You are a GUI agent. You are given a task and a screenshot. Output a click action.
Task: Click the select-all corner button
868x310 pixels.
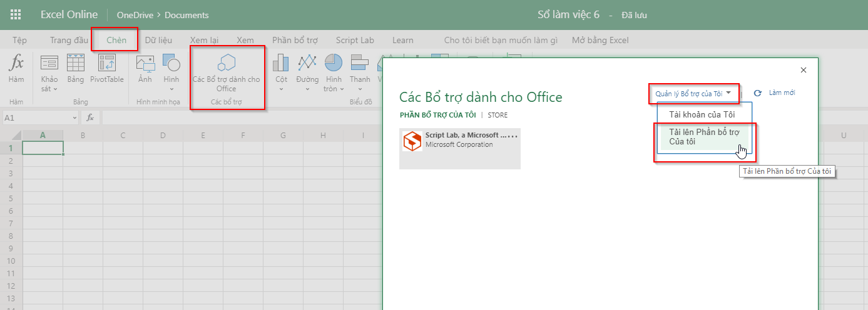pos(11,136)
